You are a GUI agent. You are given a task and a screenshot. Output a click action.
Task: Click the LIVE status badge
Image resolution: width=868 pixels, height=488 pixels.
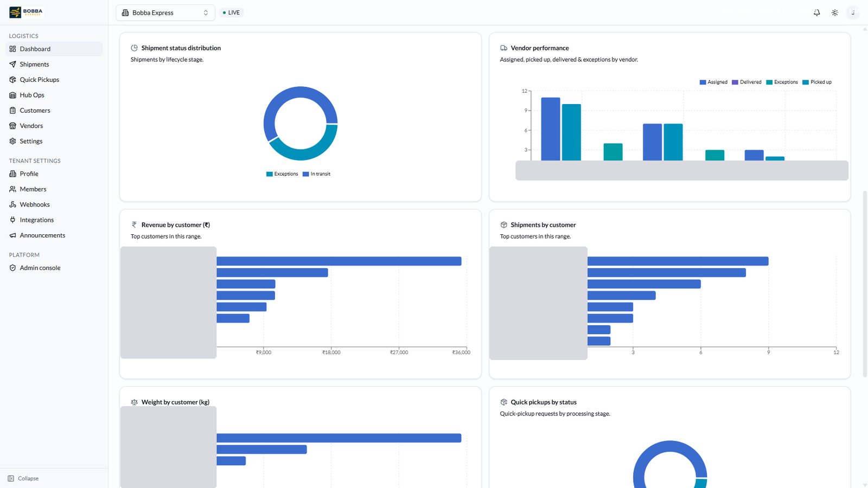tap(231, 12)
